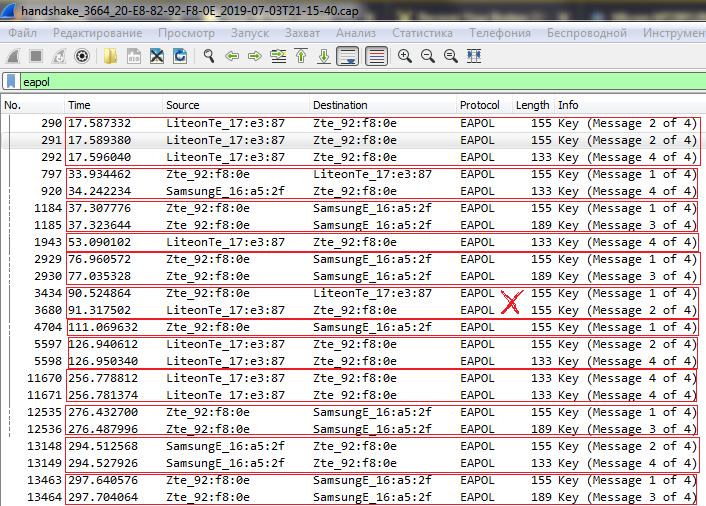Toggle packet list colorize button
This screenshot has width=706, height=506.
coord(376,56)
